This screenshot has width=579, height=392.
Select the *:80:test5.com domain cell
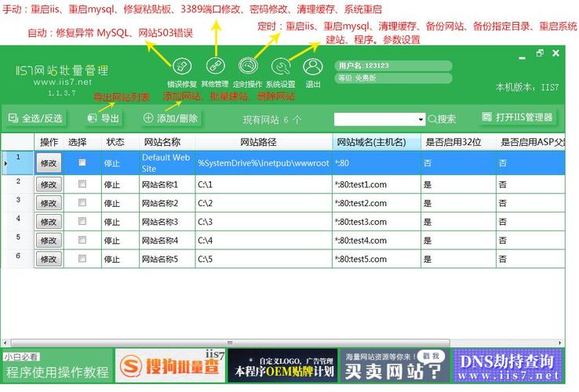pos(377,260)
